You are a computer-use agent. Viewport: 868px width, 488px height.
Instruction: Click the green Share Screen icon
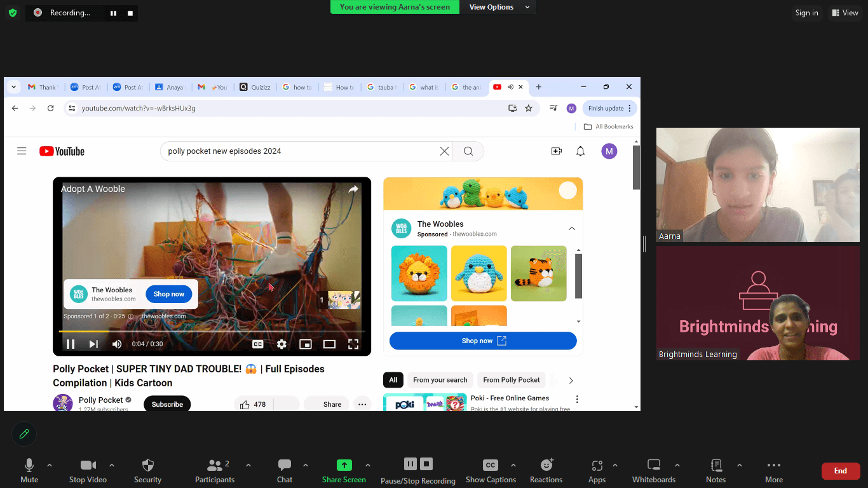click(344, 465)
